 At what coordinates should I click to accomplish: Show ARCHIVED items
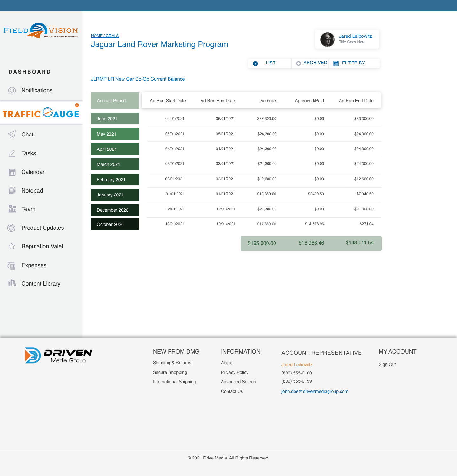click(x=315, y=63)
